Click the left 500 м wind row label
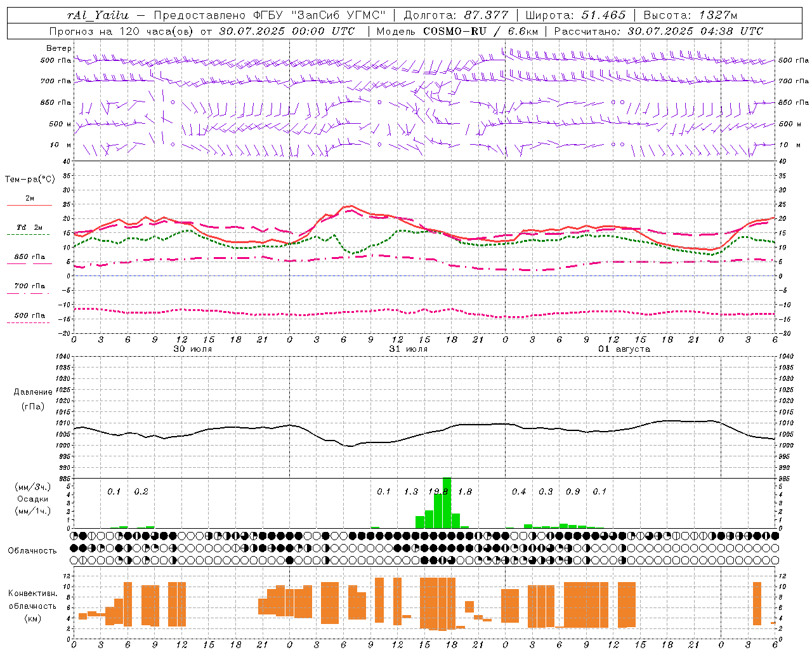Viewport: 812px width, 650px height. (60, 124)
